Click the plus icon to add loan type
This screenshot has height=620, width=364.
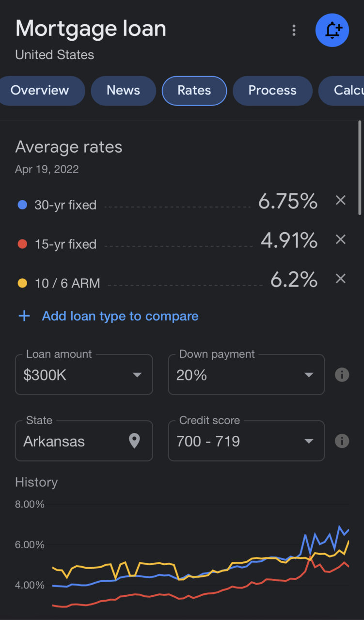pyautogui.click(x=24, y=316)
